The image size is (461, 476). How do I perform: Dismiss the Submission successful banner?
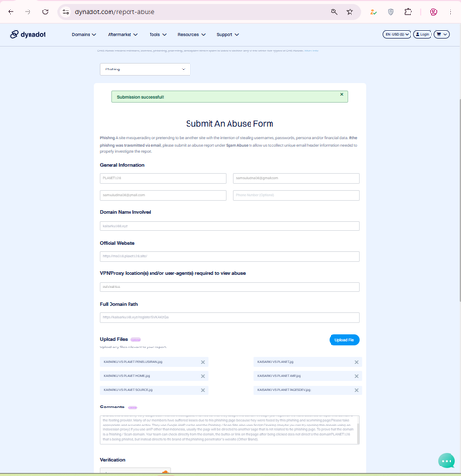click(342, 94)
